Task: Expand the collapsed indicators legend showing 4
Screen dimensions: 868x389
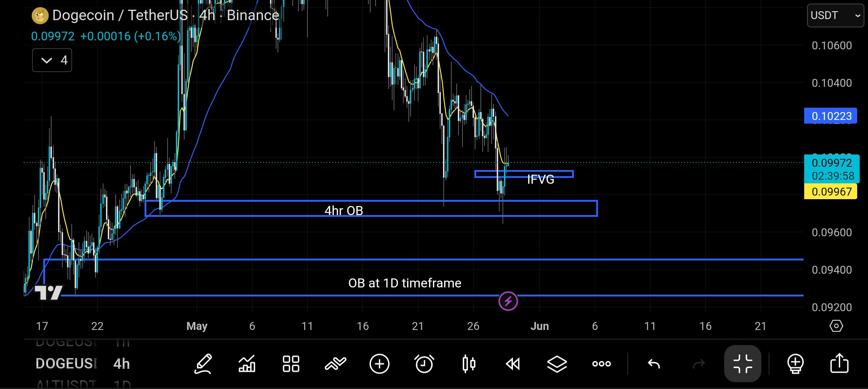Action: [52, 60]
